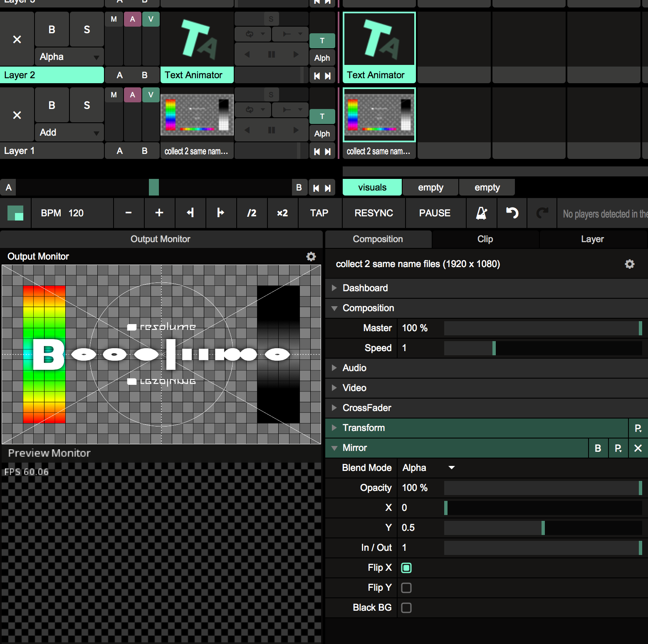Nudge BPM forward with right arrow

pos(220,213)
